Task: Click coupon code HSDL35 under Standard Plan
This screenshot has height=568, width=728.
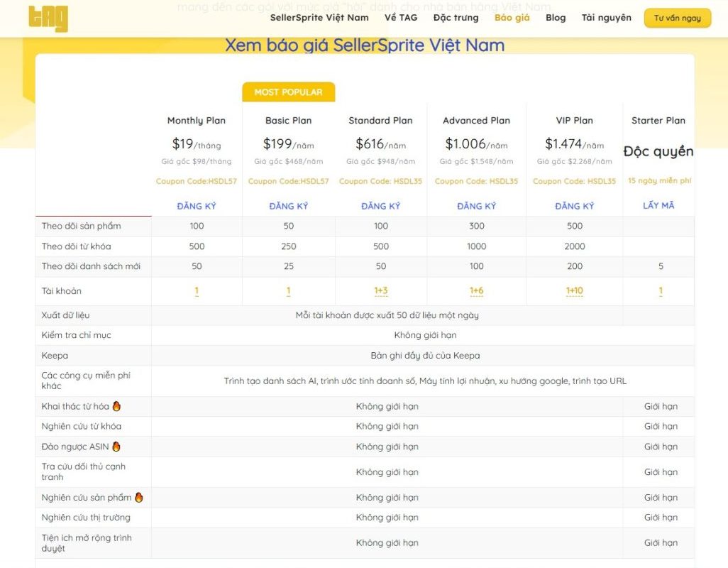Action: tap(381, 181)
